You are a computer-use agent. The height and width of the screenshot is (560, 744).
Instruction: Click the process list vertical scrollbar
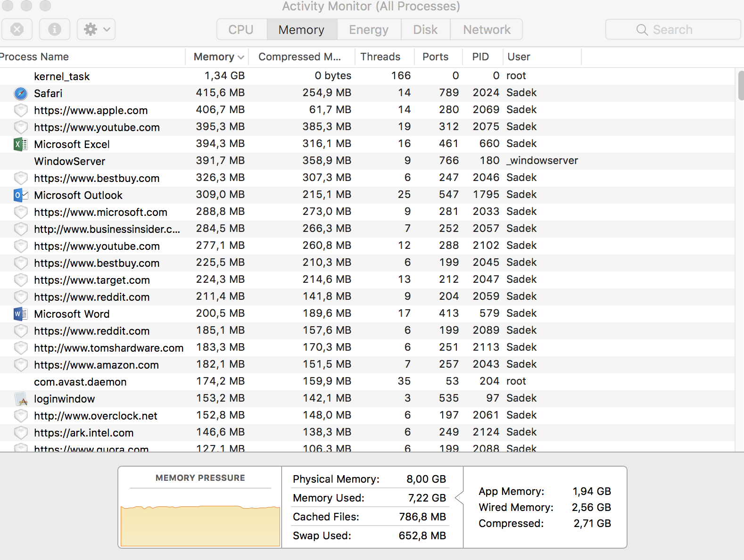[741, 85]
